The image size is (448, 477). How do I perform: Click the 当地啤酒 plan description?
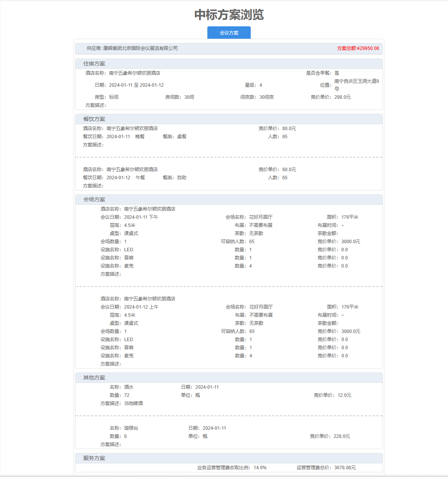[x=133, y=403]
